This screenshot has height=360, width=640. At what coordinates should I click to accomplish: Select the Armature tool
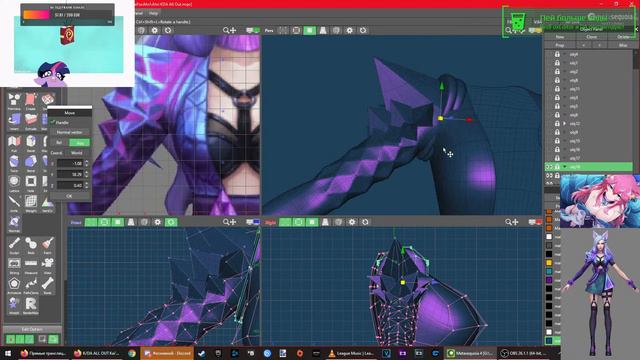(x=14, y=285)
